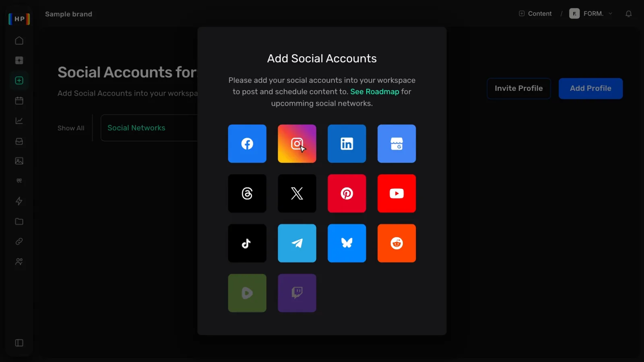
Task: Connect a Bluesky account
Action: [347, 243]
